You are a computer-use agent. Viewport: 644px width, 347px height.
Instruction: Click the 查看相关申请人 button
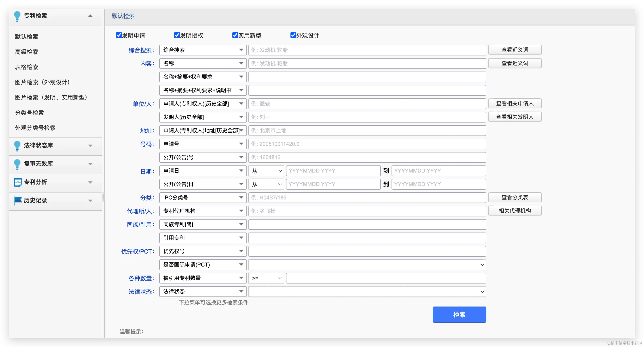click(515, 104)
